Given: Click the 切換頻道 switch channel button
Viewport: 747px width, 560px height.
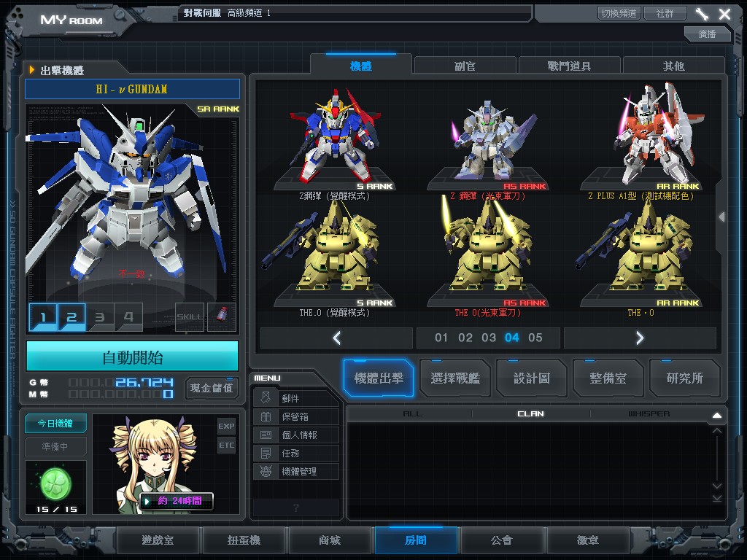Looking at the screenshot, I should coord(619,13).
